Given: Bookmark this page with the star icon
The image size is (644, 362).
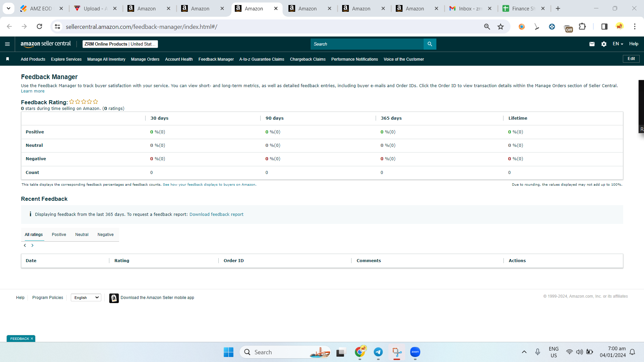Looking at the screenshot, I should pyautogui.click(x=501, y=26).
